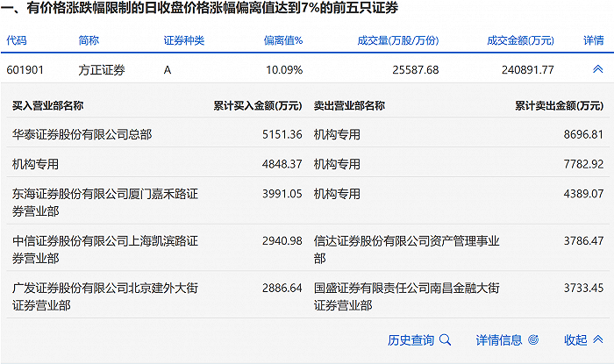Open the 历史查询 link

pyautogui.click(x=411, y=339)
